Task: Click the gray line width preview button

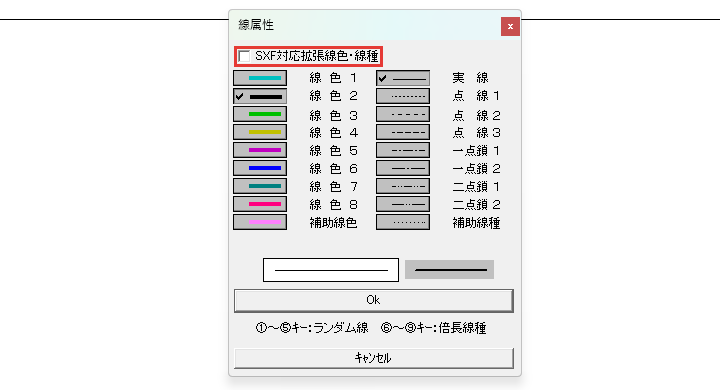Action: 449,270
